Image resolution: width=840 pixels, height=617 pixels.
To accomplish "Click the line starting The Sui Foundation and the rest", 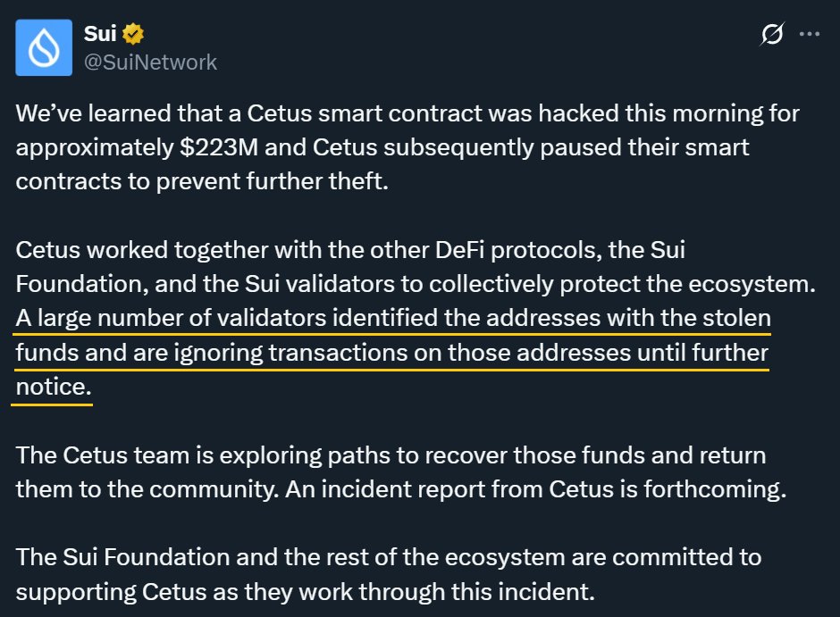I will click(389, 557).
